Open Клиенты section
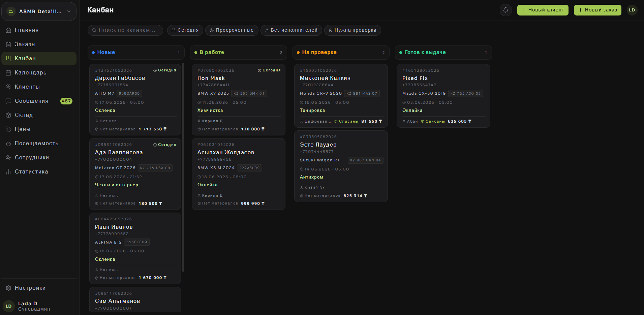Viewport: 644px width, 315px height. pyautogui.click(x=39, y=87)
